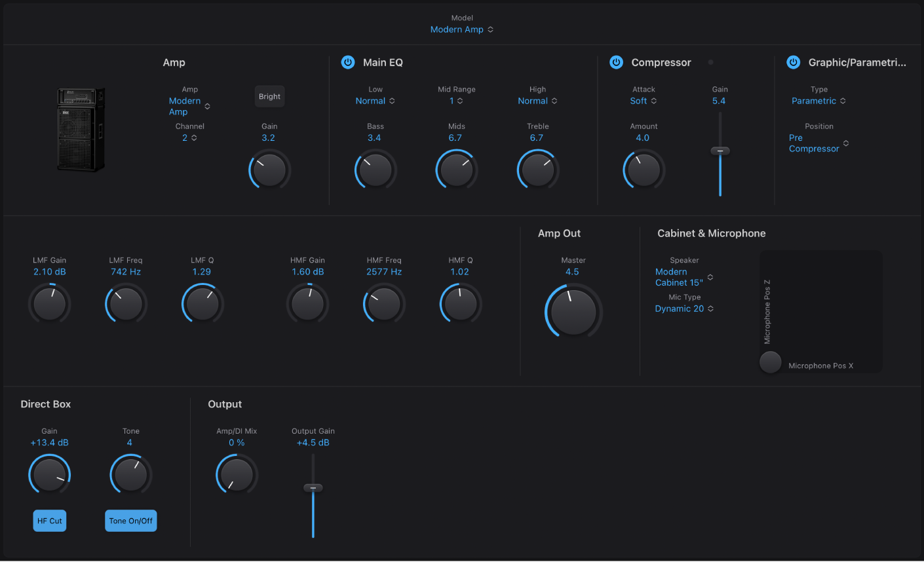
Task: Click the Bright button
Action: pos(269,96)
